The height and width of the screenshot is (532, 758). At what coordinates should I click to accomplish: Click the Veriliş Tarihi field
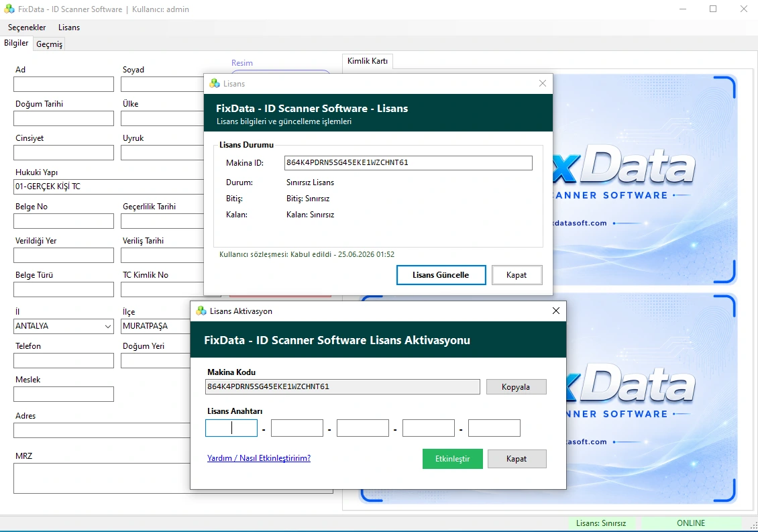(x=162, y=256)
